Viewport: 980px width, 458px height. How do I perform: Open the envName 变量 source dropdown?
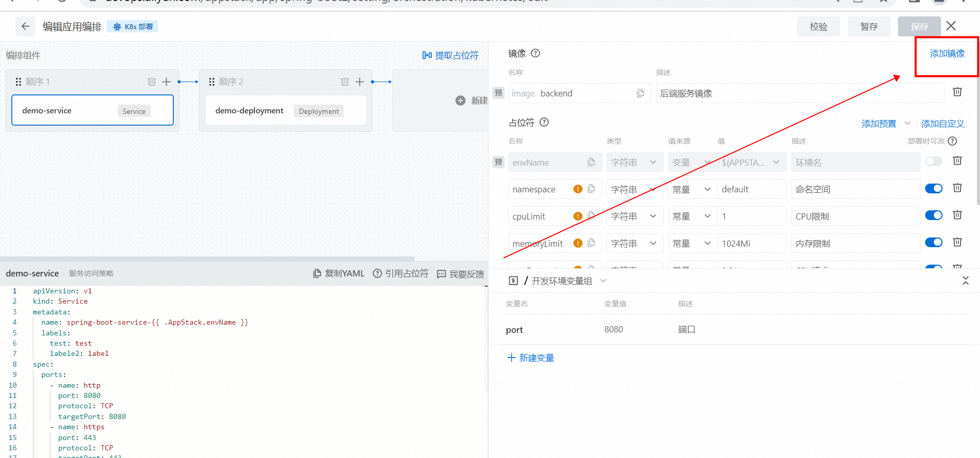point(692,163)
